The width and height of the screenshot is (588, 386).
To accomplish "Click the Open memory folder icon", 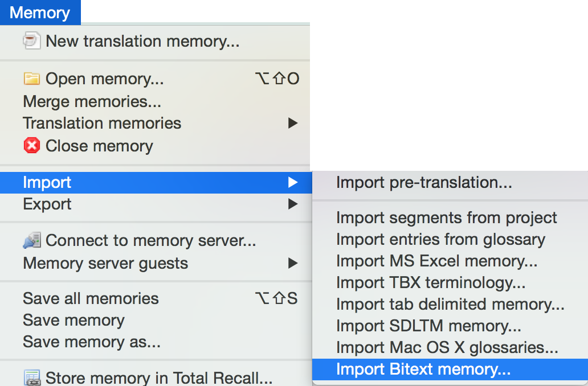I will 32,79.
